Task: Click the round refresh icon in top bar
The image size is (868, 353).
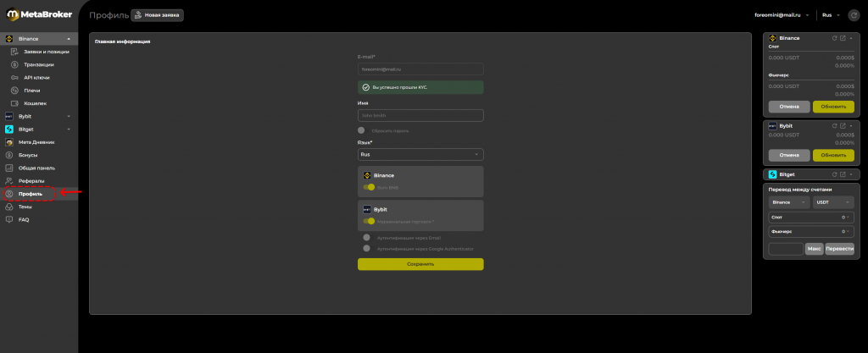Action: [x=854, y=15]
